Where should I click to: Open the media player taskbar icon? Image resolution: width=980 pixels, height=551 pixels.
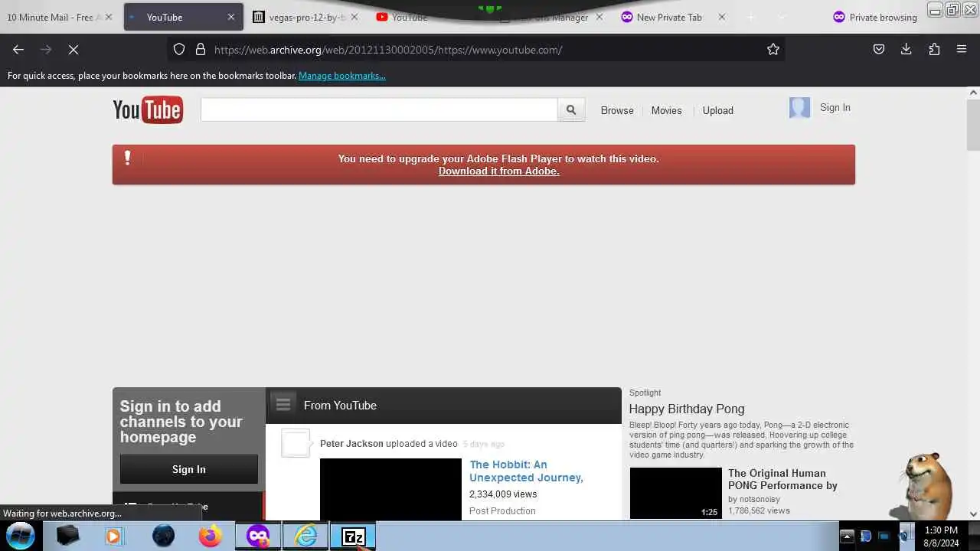coord(113,536)
